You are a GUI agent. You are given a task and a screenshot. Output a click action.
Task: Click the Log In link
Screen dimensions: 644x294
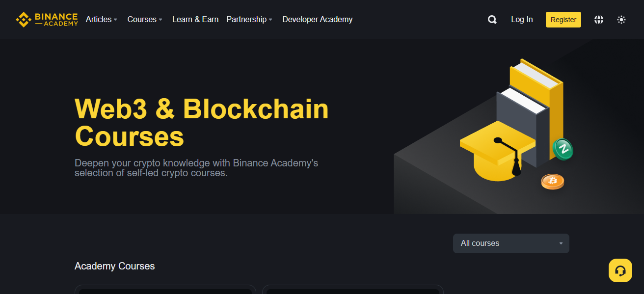(522, 20)
